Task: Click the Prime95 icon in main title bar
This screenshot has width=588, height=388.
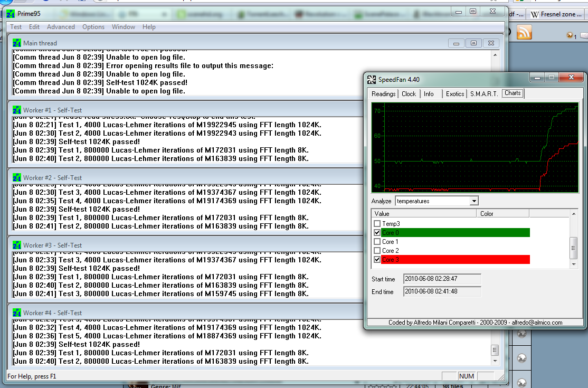Action: (11, 13)
